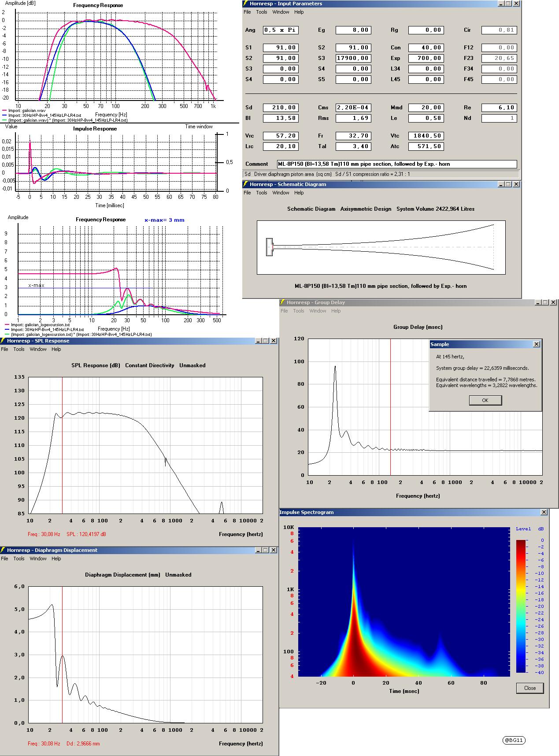Open Tools menu in Diaphragm Displacement window
This screenshot has width=559, height=756.
tap(19, 559)
